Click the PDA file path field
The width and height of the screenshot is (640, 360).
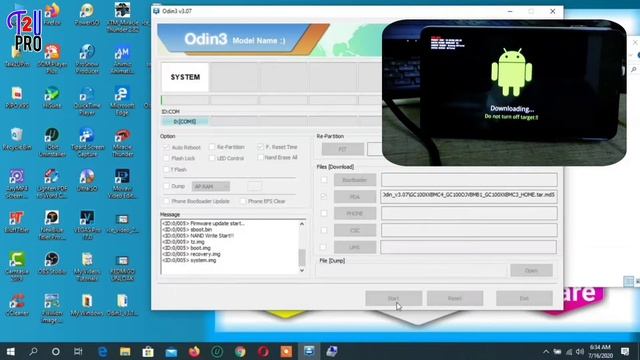click(x=469, y=195)
